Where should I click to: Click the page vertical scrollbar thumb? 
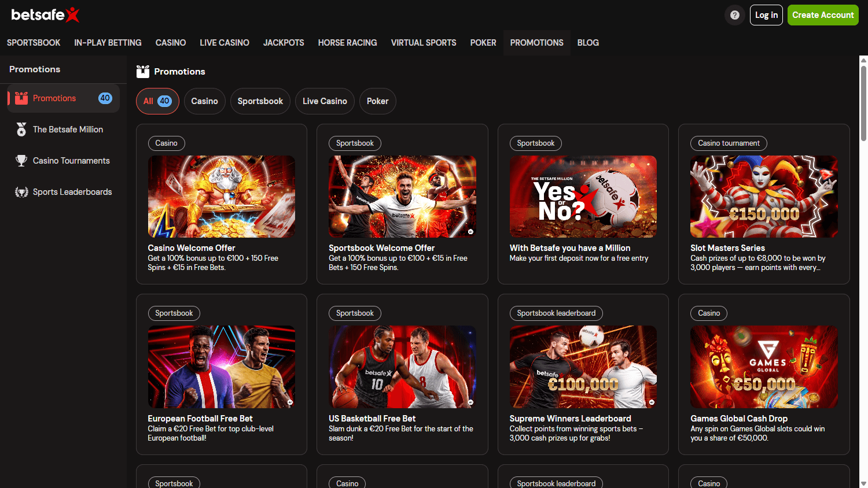coord(863,103)
